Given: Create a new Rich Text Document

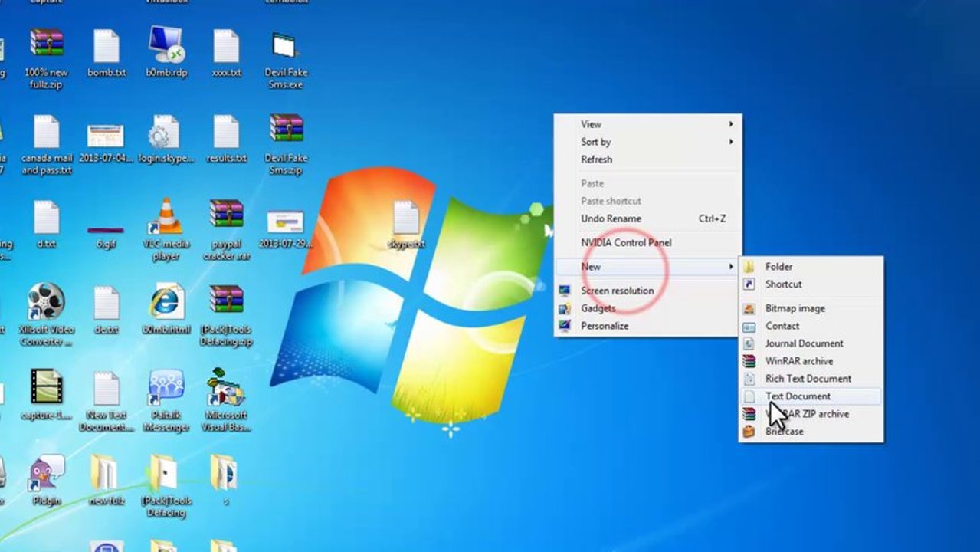Looking at the screenshot, I should coord(811,379).
